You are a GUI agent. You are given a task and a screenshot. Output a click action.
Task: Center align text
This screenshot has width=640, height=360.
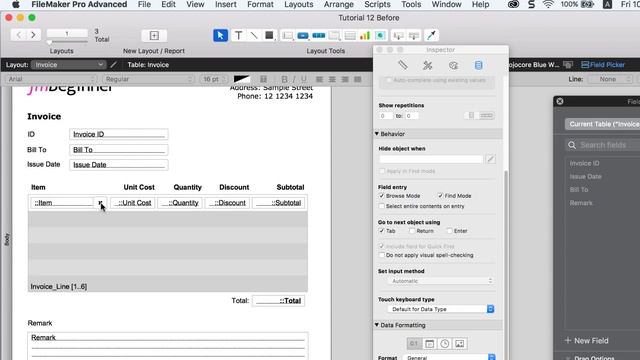(332, 79)
